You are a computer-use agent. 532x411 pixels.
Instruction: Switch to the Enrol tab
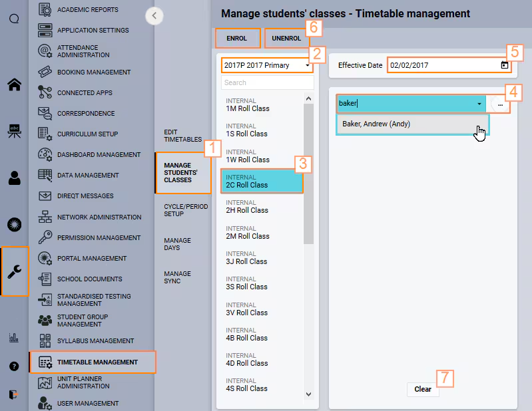(x=237, y=39)
